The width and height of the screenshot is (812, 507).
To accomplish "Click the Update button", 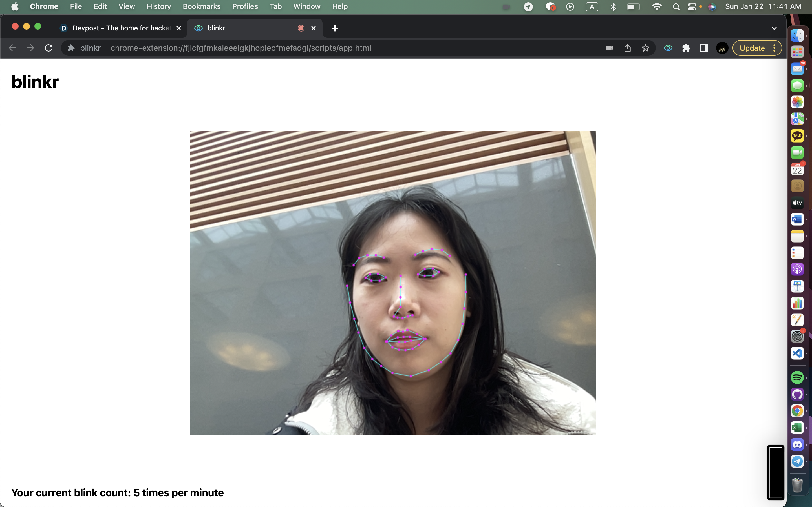I will 752,48.
